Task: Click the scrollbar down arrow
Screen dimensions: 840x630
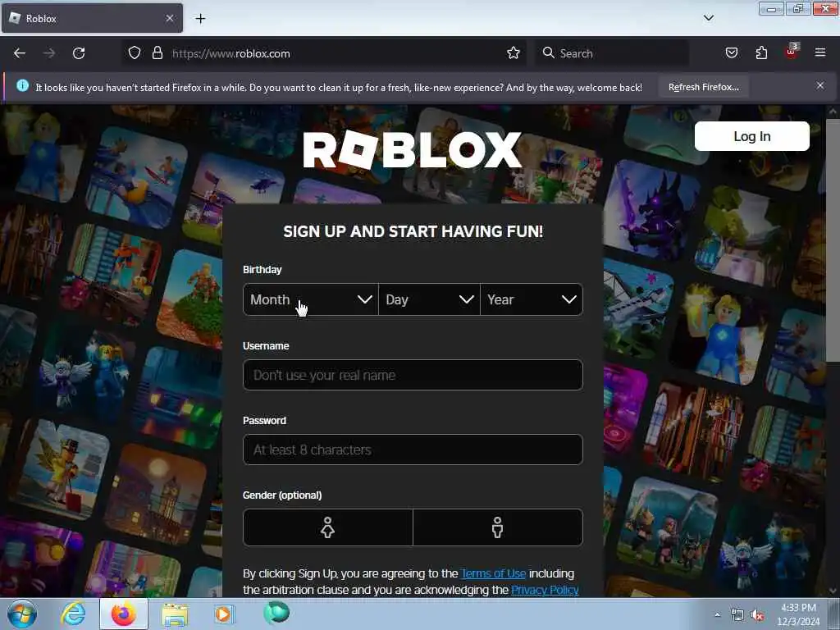Action: coord(833,591)
